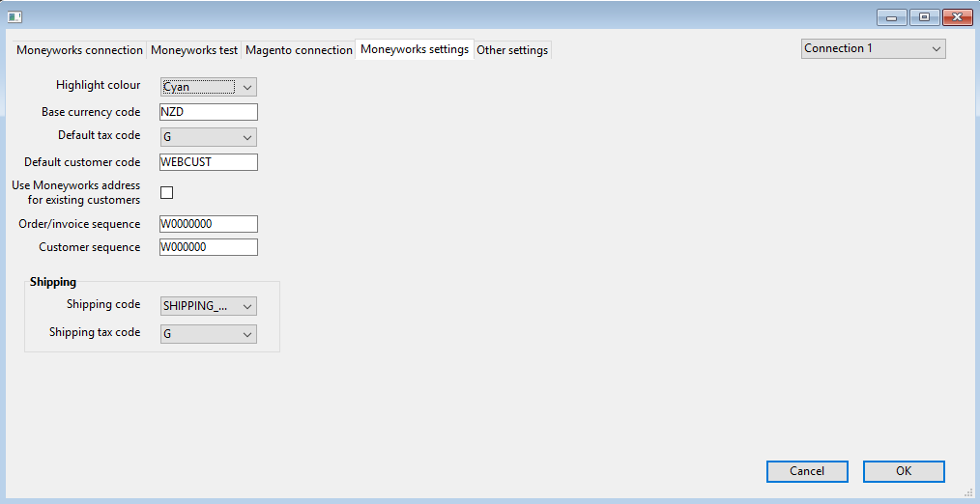Screen dimensions: 980x504
Task: Open the Other settings tab
Action: (512, 50)
